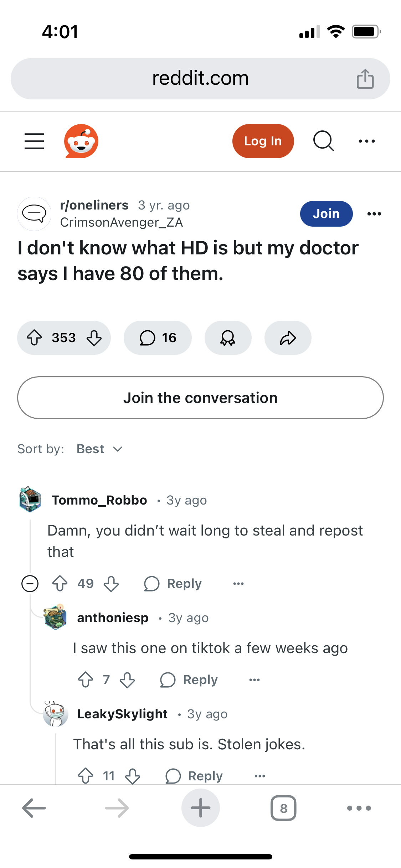Image resolution: width=401 pixels, height=868 pixels.
Task: Give an award to the post
Action: tap(228, 337)
